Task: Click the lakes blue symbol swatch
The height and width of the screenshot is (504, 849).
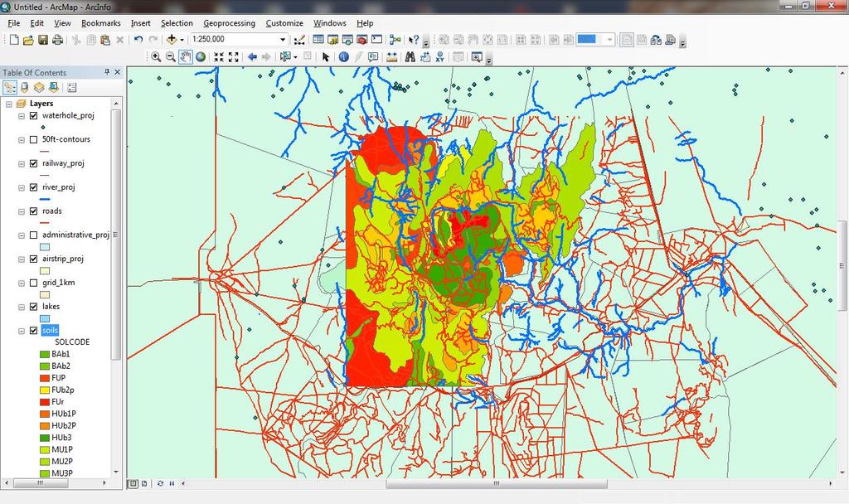Action: coord(45,319)
